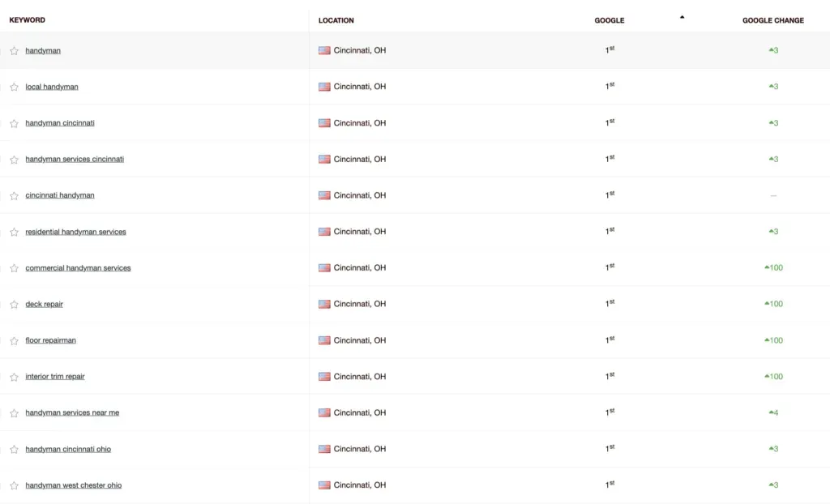Click the US flag icon beside handyman keyword
Screen dimensions: 830x504
pos(323,49)
